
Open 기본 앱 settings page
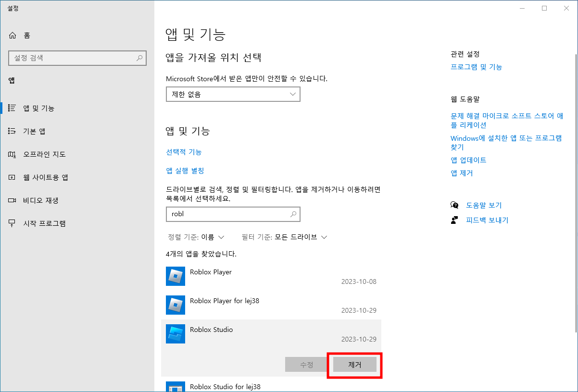[77, 131]
